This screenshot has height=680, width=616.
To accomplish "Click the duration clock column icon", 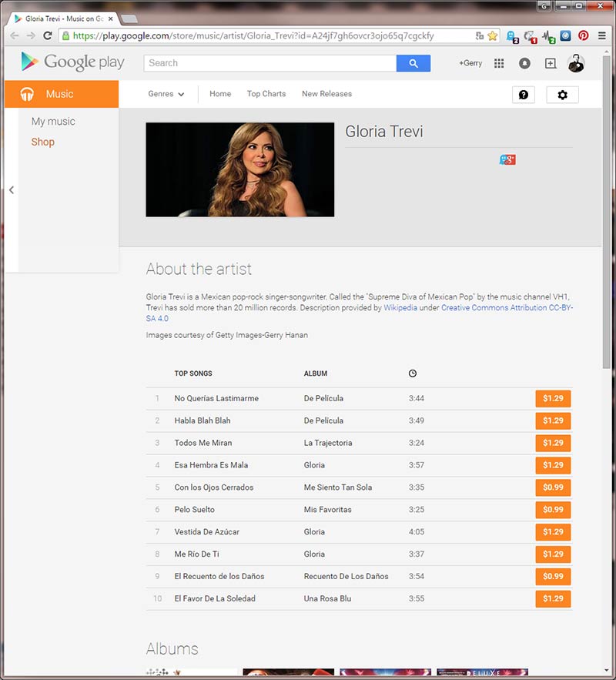I will coord(412,373).
